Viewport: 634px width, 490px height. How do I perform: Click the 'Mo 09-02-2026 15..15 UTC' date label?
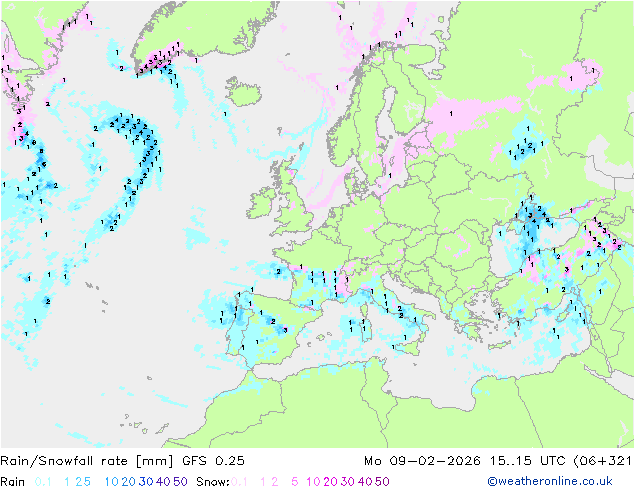(x=467, y=460)
